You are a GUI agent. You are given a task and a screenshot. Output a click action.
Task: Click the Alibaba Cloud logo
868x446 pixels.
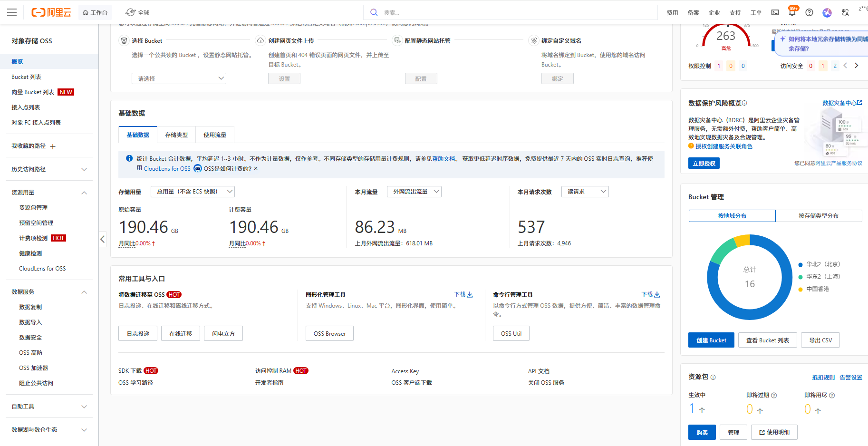point(51,12)
